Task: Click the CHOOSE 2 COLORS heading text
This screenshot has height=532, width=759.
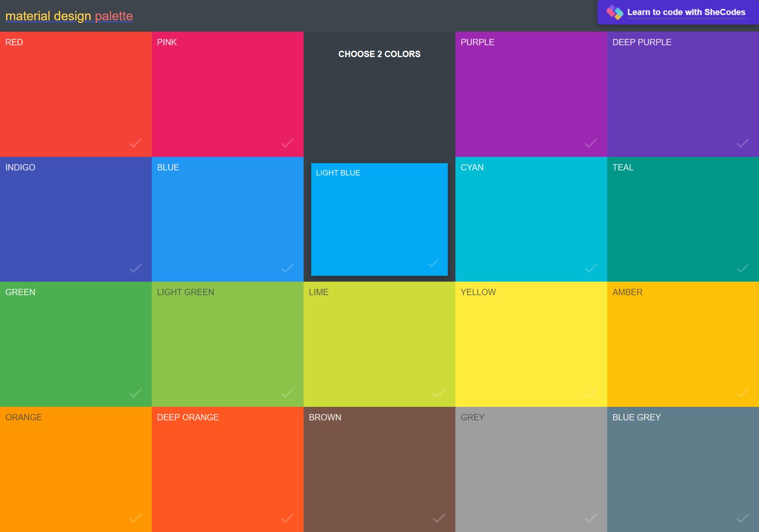Action: pyautogui.click(x=379, y=54)
